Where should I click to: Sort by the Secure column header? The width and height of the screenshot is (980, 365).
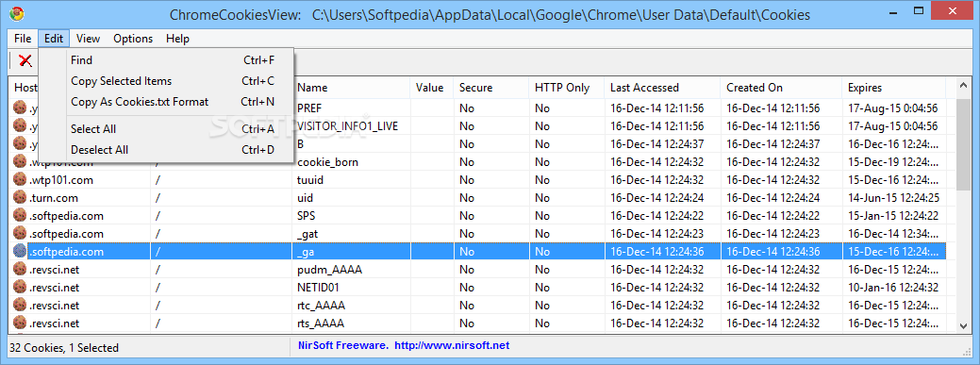490,88
